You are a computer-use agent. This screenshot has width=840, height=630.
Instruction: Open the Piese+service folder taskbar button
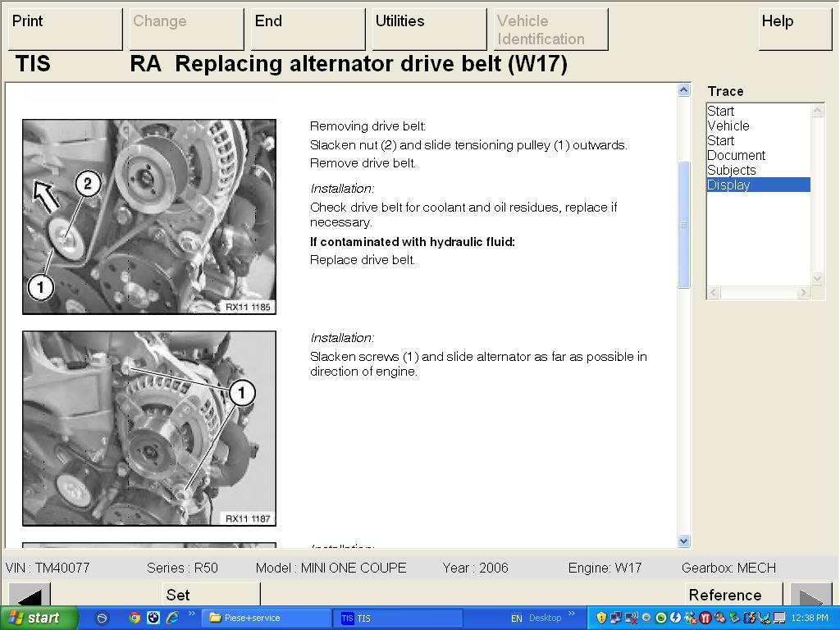click(267, 618)
